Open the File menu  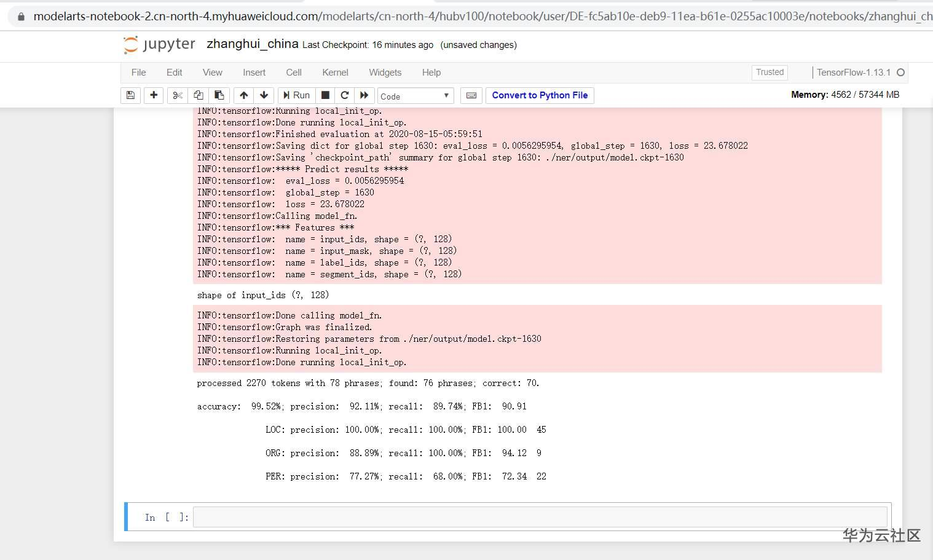click(139, 73)
